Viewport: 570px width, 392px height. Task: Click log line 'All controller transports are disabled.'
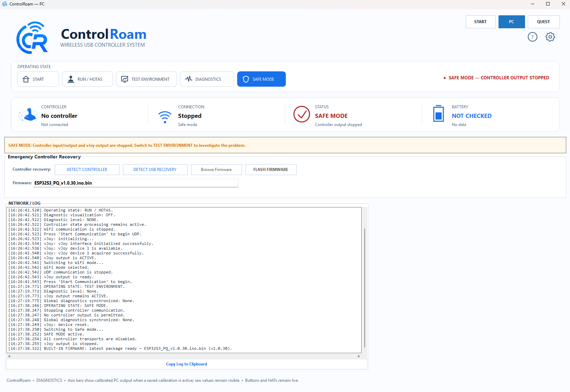point(73,339)
